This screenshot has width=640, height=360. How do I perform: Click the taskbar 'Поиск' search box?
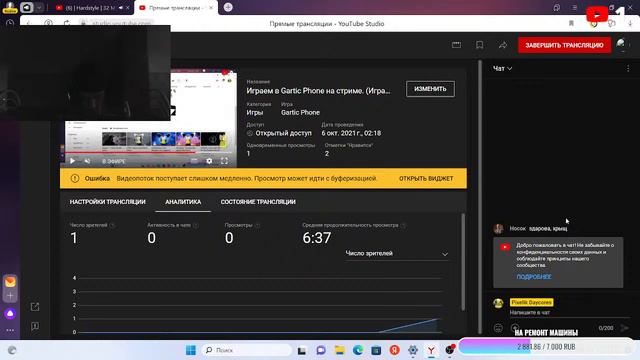pyautogui.click(x=247, y=350)
